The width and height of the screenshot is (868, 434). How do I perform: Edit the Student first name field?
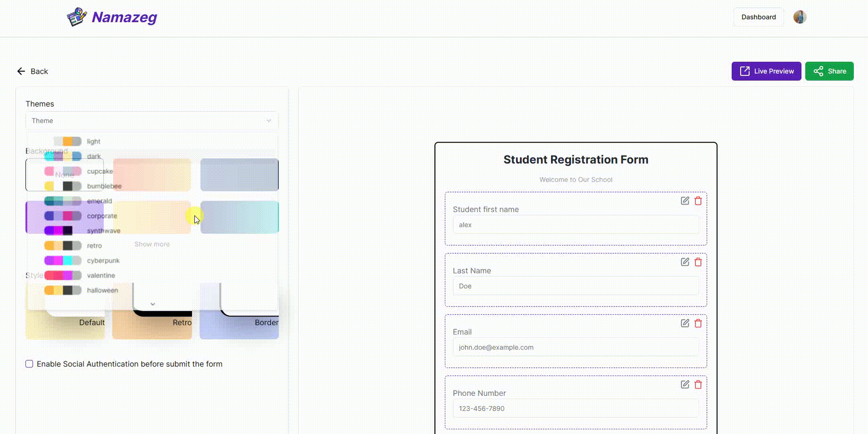pos(685,200)
